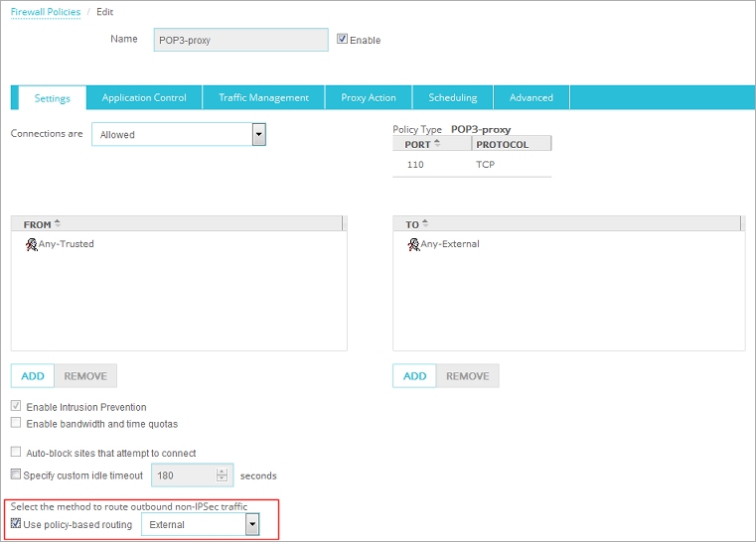Switch to the Application Control tab
Screen dimensions: 756x542
(x=144, y=97)
